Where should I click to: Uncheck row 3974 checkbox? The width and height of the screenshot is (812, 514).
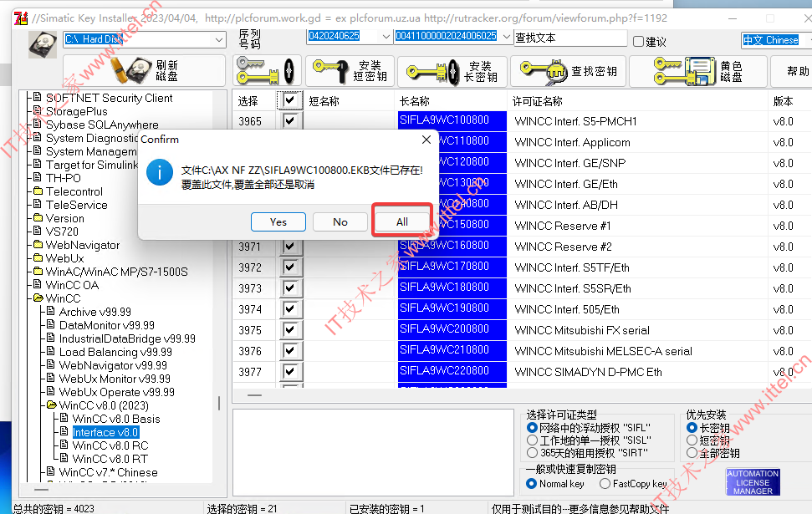290,309
